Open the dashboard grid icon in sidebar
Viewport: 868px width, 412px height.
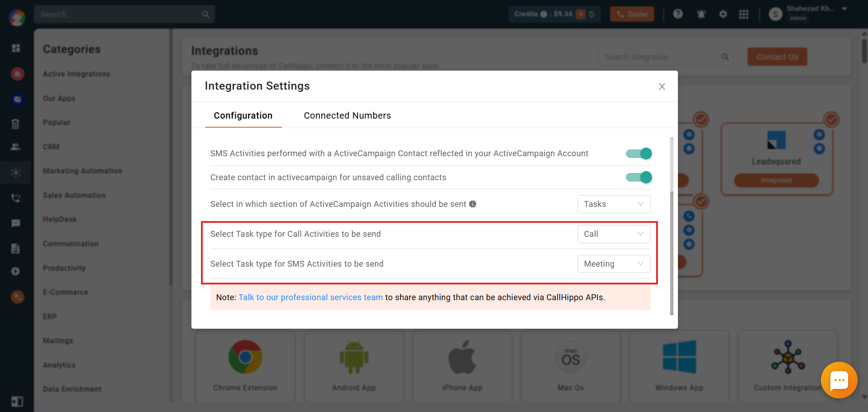pos(16,48)
